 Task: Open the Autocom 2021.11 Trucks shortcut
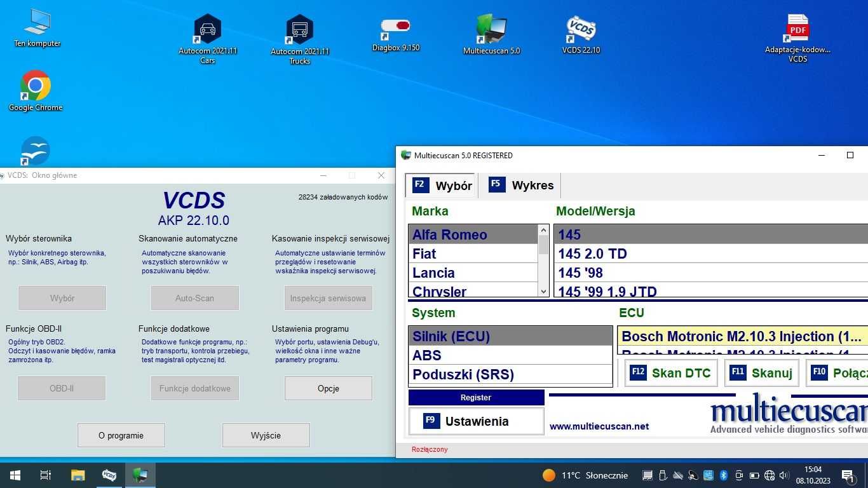click(x=300, y=39)
